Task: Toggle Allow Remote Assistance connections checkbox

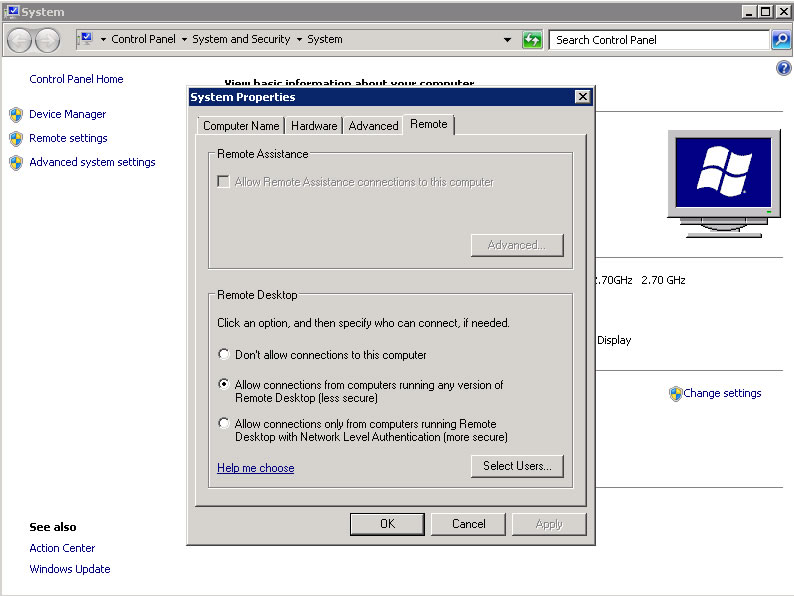Action: point(223,181)
